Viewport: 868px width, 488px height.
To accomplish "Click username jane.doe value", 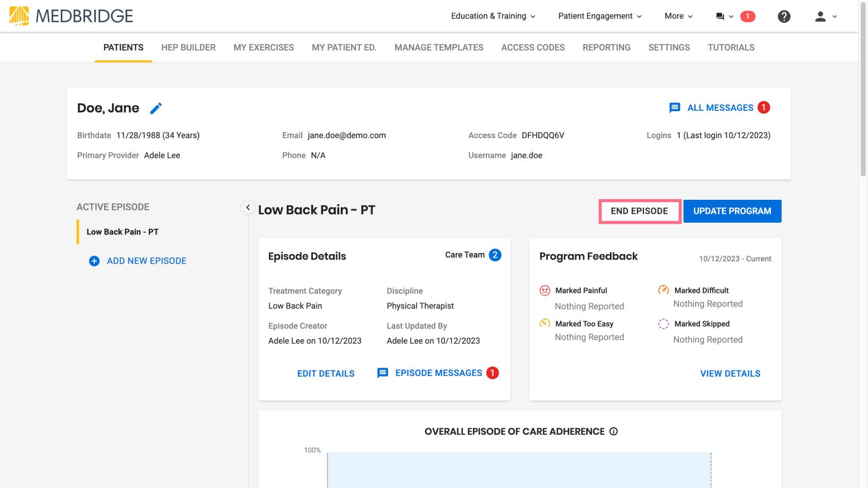I will (527, 156).
